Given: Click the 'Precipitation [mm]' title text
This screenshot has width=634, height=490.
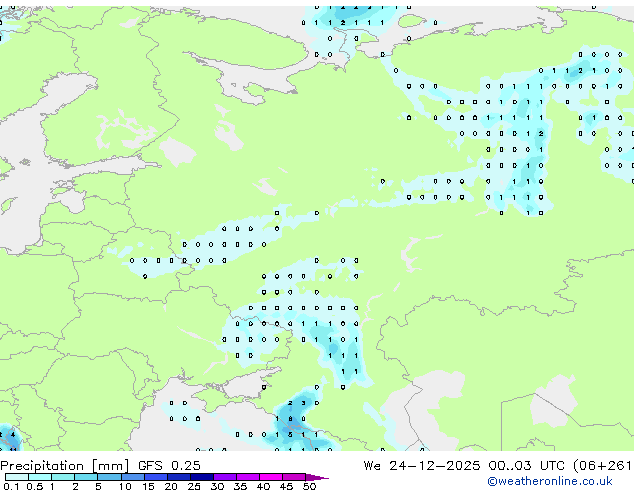Looking at the screenshot, I should click(65, 466).
